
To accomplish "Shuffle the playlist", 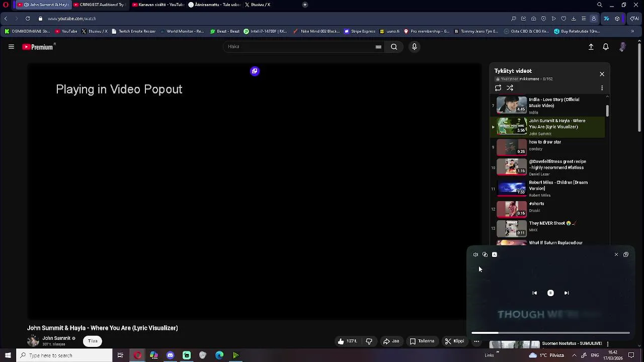I will 510,88.
